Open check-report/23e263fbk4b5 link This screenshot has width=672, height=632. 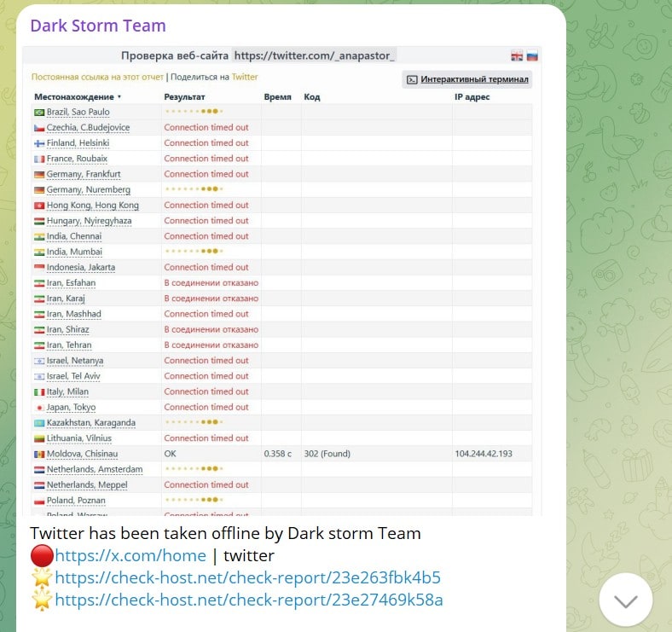click(x=247, y=578)
